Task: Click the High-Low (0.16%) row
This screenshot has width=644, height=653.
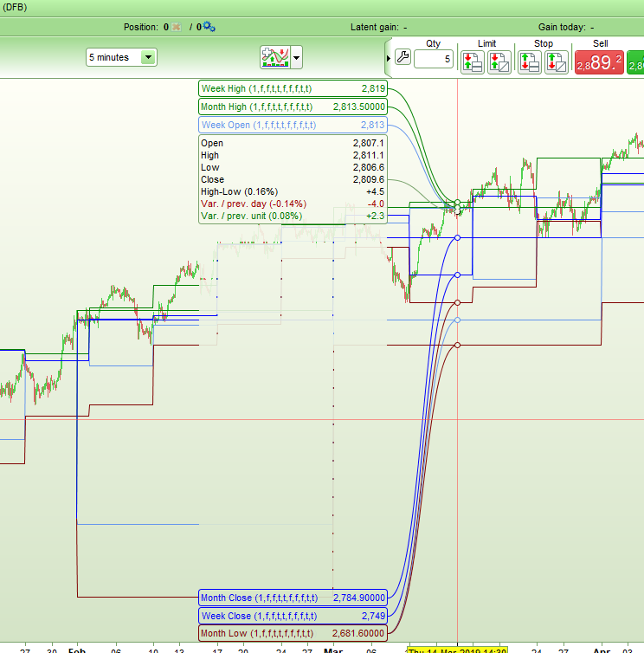Action: point(293,191)
